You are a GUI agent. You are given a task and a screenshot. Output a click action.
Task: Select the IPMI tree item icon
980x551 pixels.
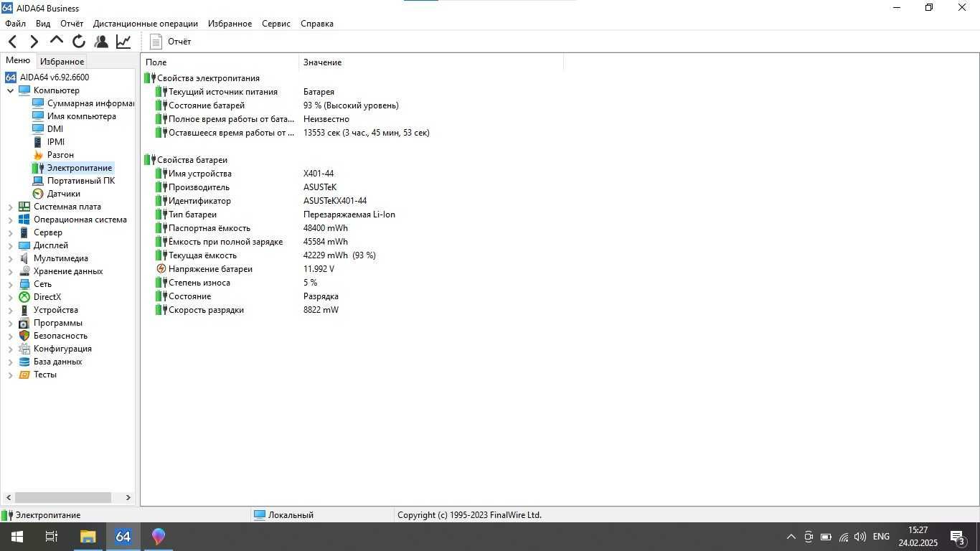tap(38, 142)
